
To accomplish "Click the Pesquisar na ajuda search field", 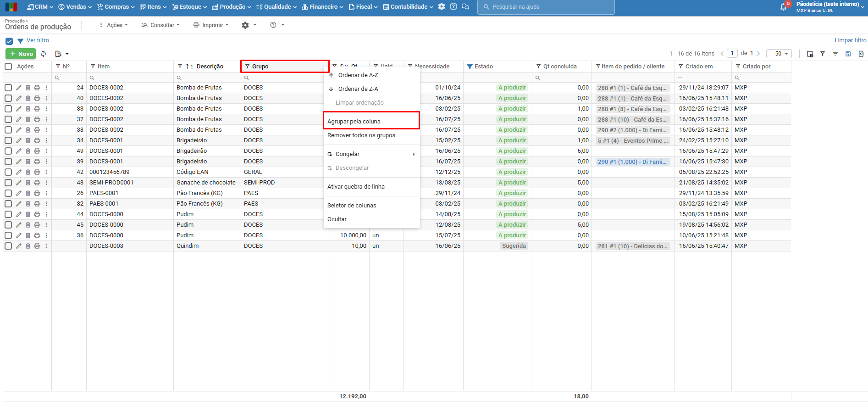I will pos(546,7).
